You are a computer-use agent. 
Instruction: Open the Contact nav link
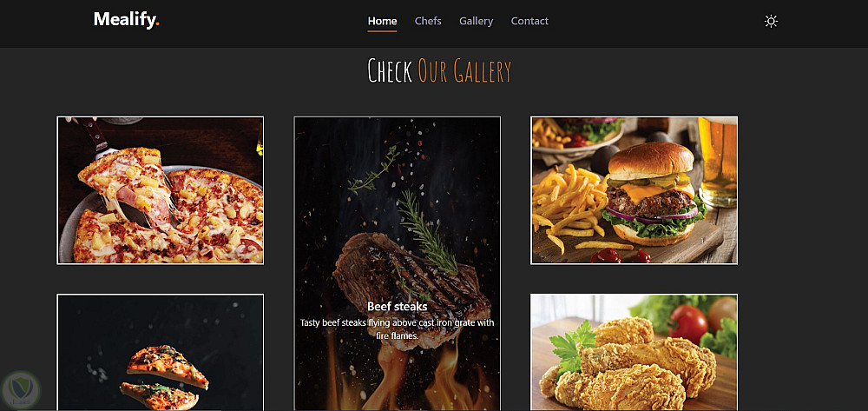click(x=529, y=21)
